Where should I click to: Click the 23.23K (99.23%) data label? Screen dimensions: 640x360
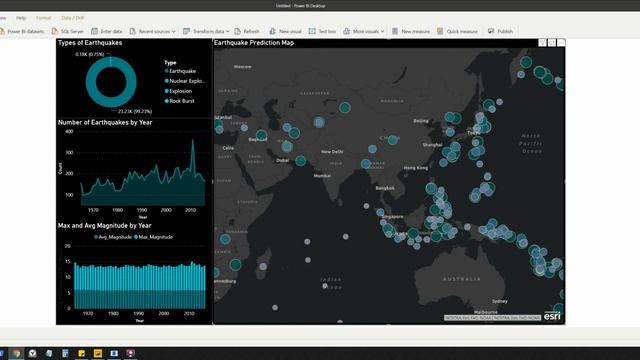(x=135, y=111)
